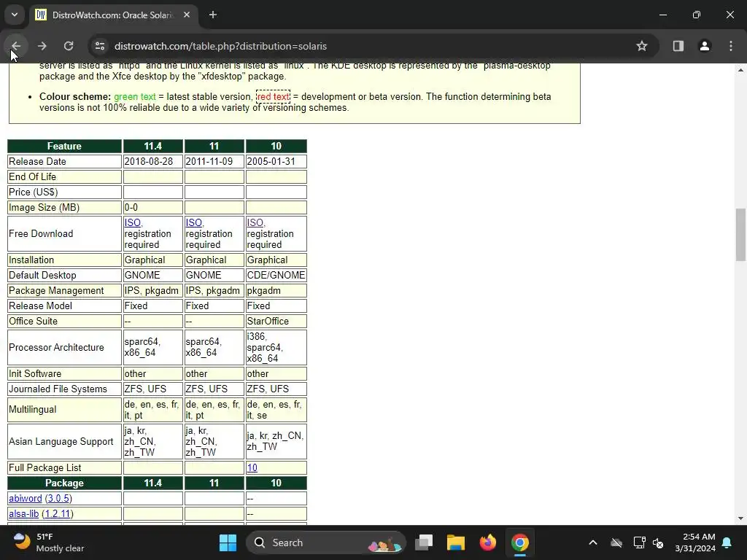The width and height of the screenshot is (747, 560).
Task: Open Chrome three-dot menu
Action: tap(731, 46)
